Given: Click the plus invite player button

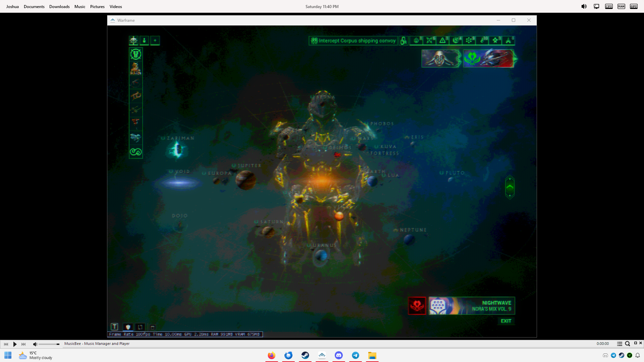Looking at the screenshot, I should (155, 41).
